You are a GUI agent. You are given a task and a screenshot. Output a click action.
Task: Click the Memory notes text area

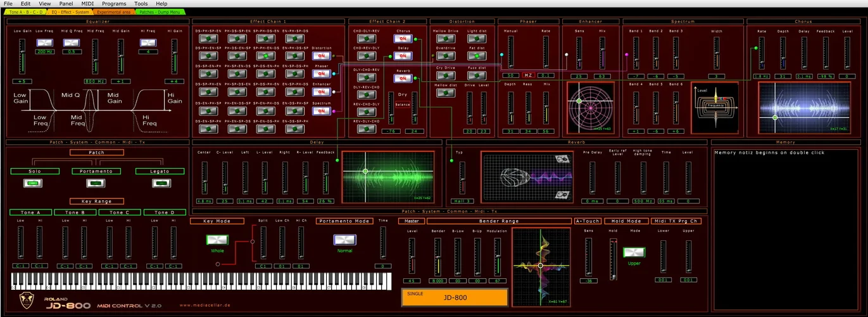pyautogui.click(x=787, y=230)
